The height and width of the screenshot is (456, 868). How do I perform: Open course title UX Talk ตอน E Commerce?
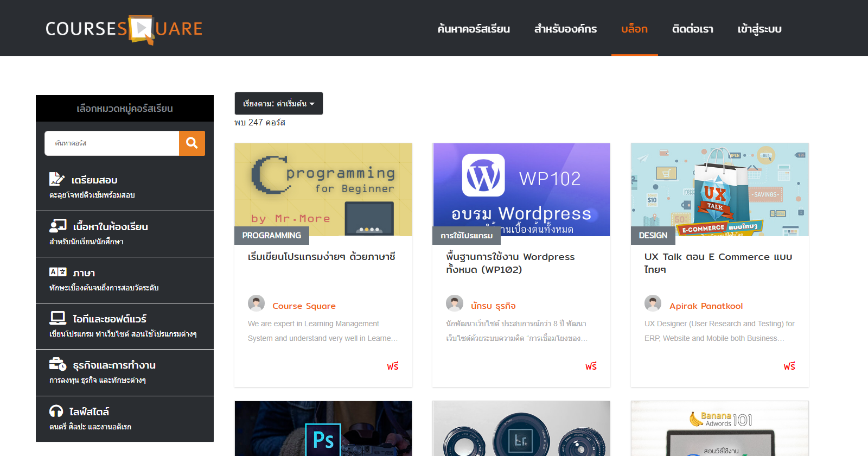pyautogui.click(x=718, y=263)
